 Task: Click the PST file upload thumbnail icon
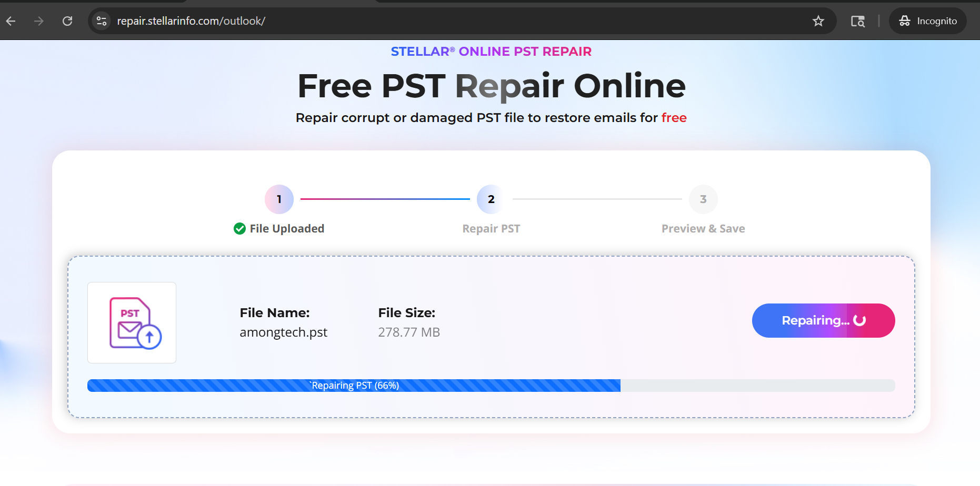tap(132, 322)
